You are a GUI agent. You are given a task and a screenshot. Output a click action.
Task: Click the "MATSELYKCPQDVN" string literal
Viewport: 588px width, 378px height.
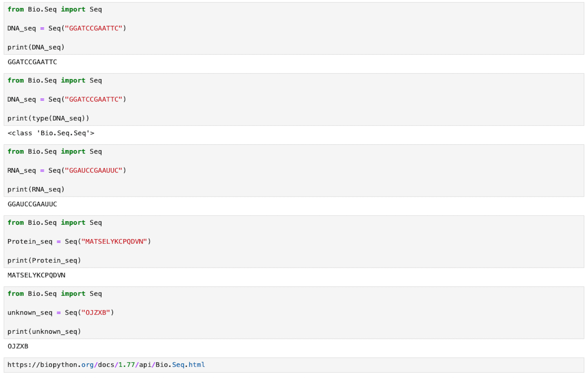(x=115, y=241)
